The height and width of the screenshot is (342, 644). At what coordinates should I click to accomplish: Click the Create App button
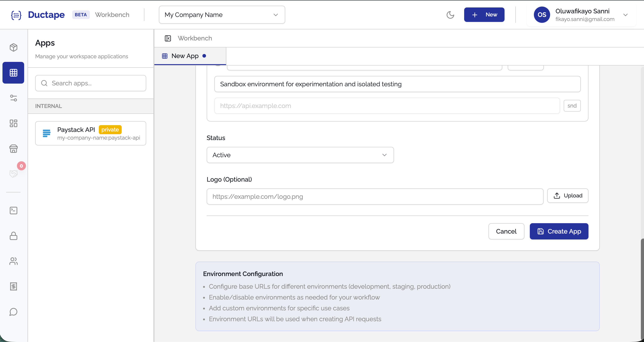pos(559,231)
